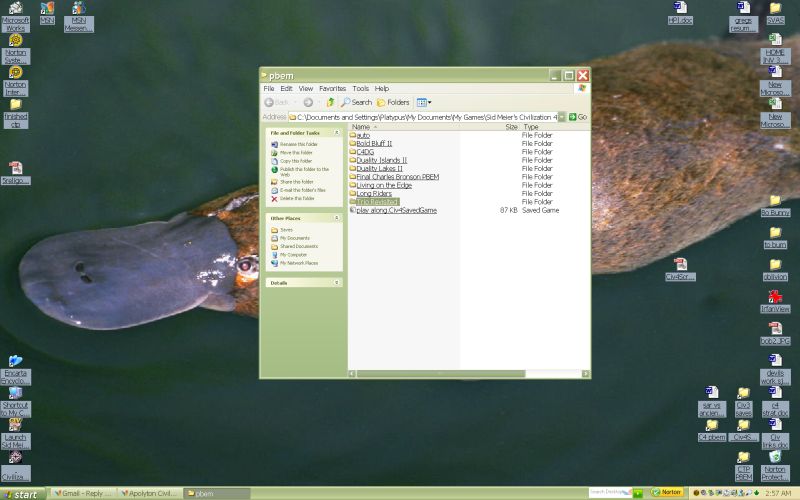Open the Views dropdown in toolbar
800x500 pixels.
423,102
